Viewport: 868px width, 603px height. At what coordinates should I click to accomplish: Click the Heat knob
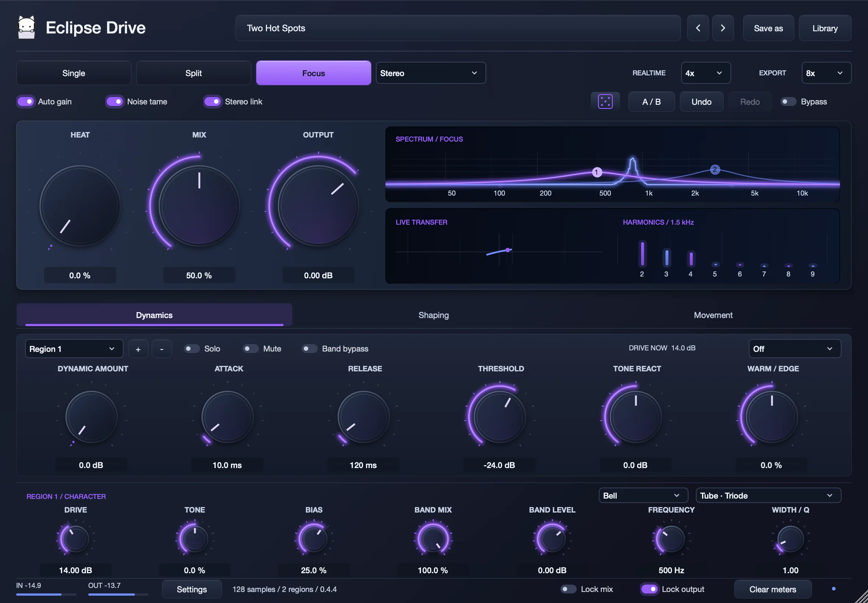point(80,206)
